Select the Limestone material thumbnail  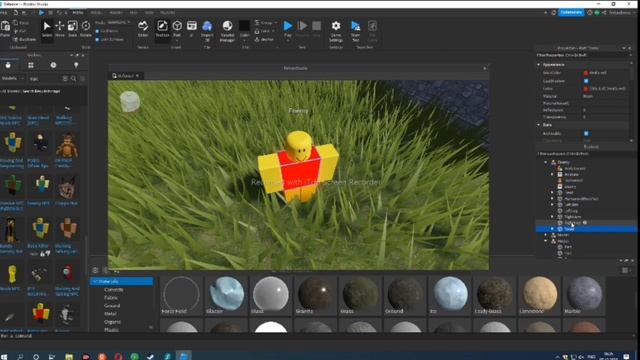click(x=540, y=295)
